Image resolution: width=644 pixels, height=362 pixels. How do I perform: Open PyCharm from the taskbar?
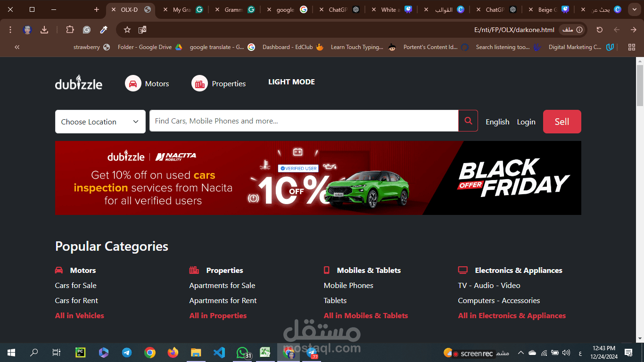[x=81, y=352]
